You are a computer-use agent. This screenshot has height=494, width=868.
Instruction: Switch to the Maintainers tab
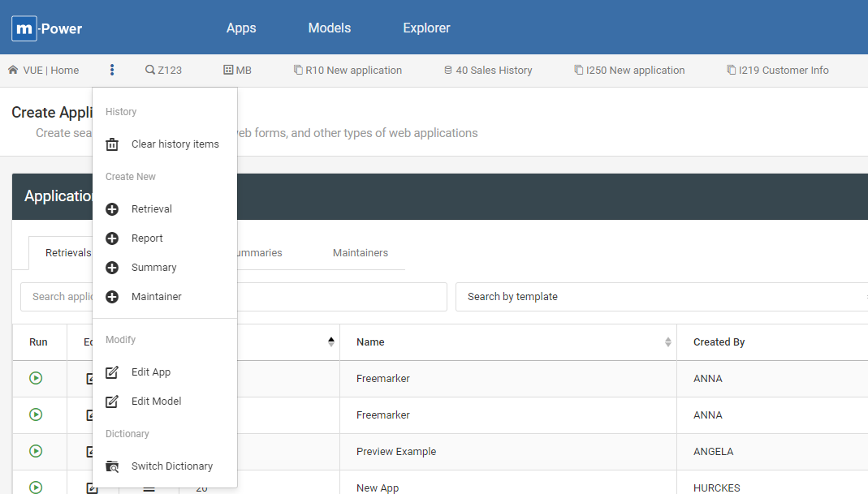361,253
